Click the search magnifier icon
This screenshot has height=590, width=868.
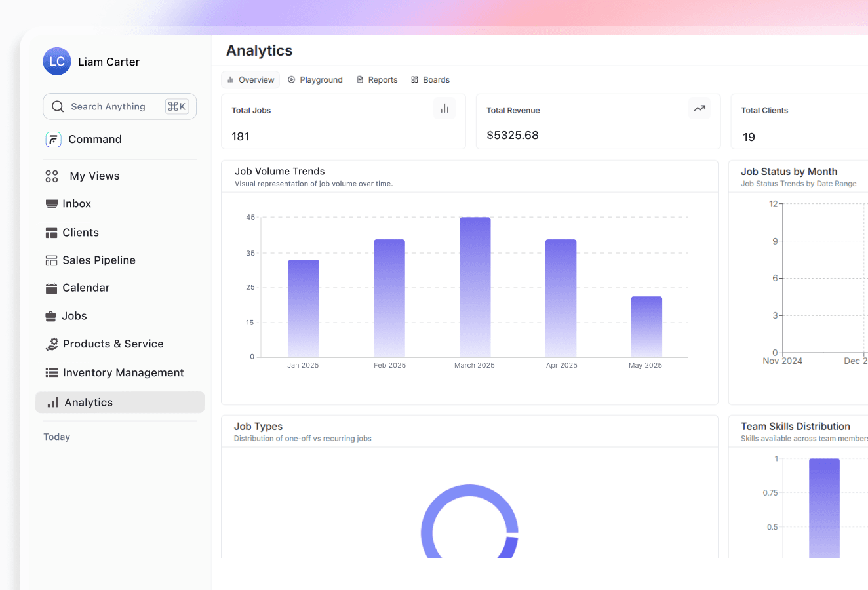(58, 106)
